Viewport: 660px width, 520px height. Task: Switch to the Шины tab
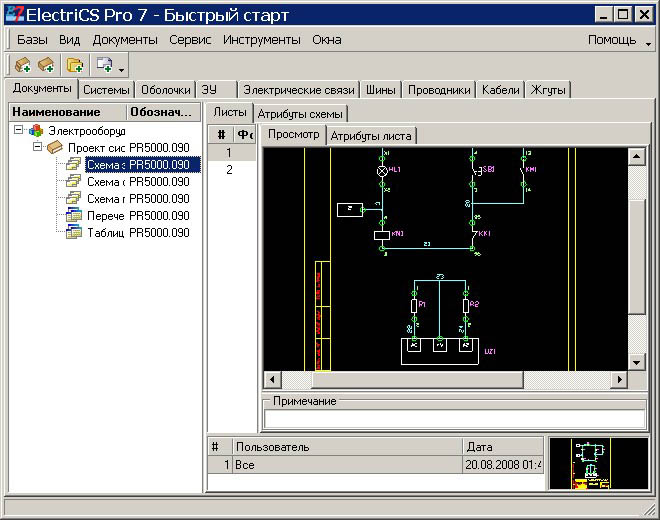click(381, 90)
